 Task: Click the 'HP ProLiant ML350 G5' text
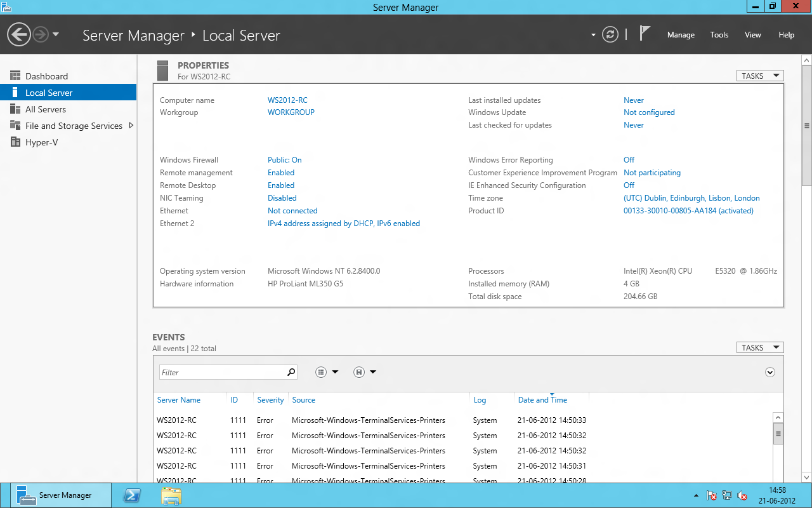tap(305, 284)
